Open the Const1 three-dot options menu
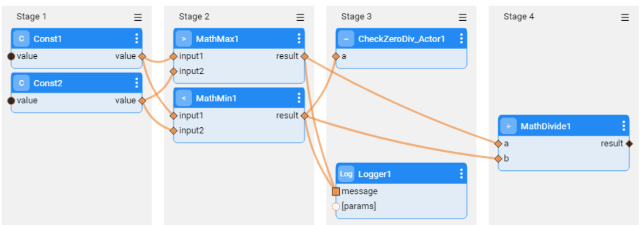 136,39
